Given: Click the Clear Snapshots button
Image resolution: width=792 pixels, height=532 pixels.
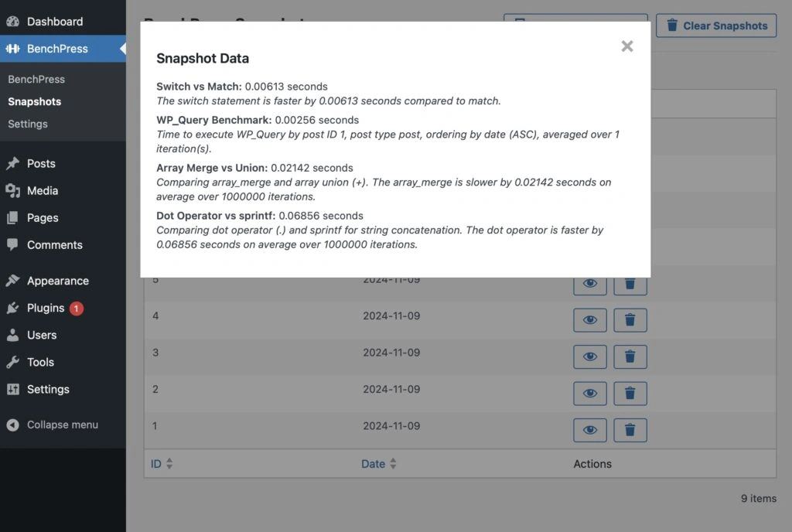Looking at the screenshot, I should pyautogui.click(x=716, y=26).
